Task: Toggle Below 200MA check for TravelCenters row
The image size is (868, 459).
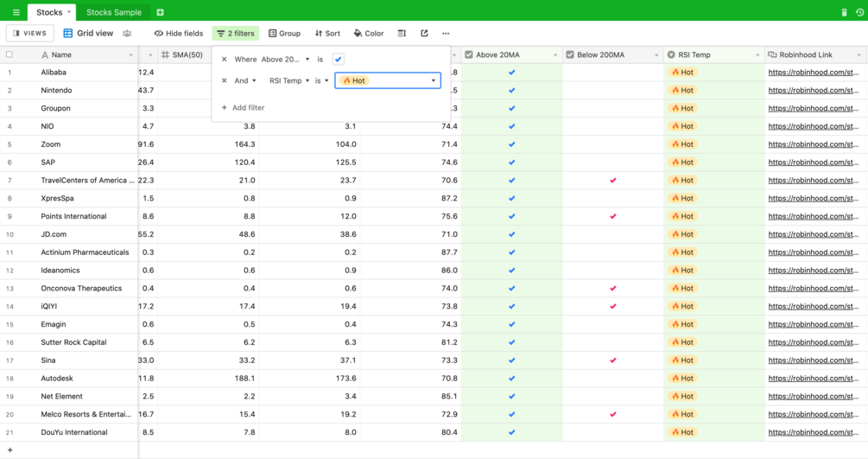Action: (613, 180)
